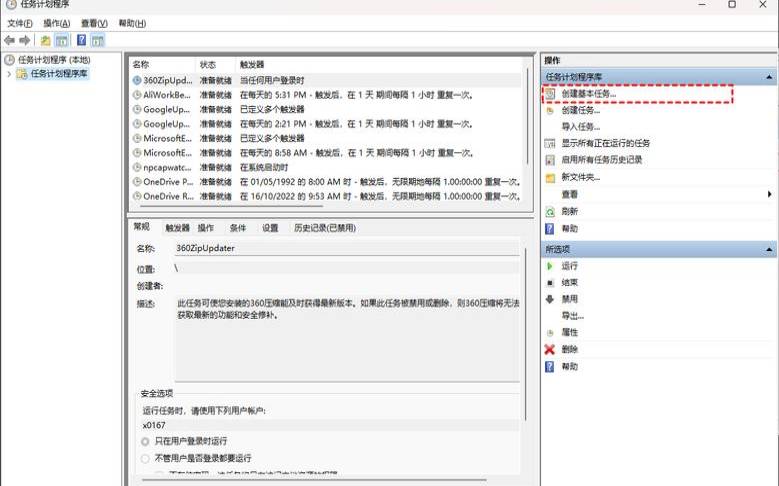
Task: Click the green 运行 (Run) play icon
Action: click(x=549, y=266)
